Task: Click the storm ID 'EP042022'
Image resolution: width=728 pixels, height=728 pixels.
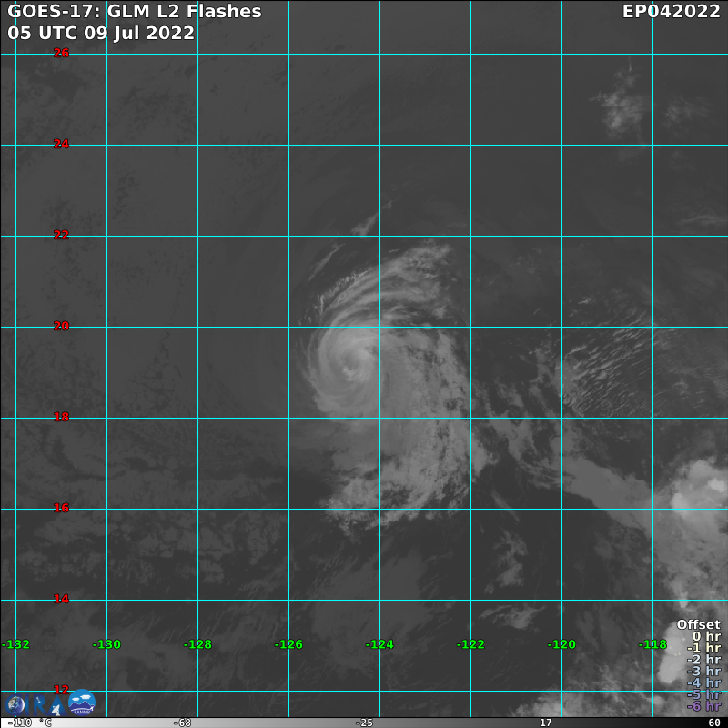Action: pos(671,11)
